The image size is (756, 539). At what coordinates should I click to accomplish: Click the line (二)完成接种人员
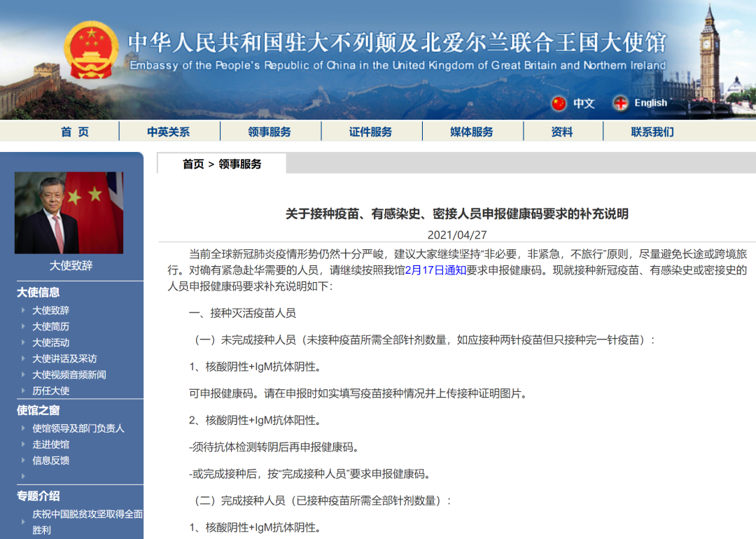[321, 501]
